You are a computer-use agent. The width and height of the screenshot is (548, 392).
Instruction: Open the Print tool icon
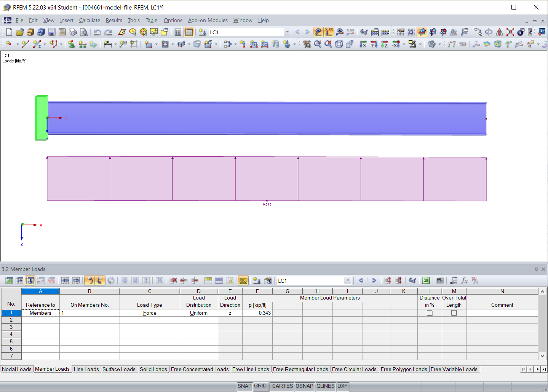[x=72, y=32]
